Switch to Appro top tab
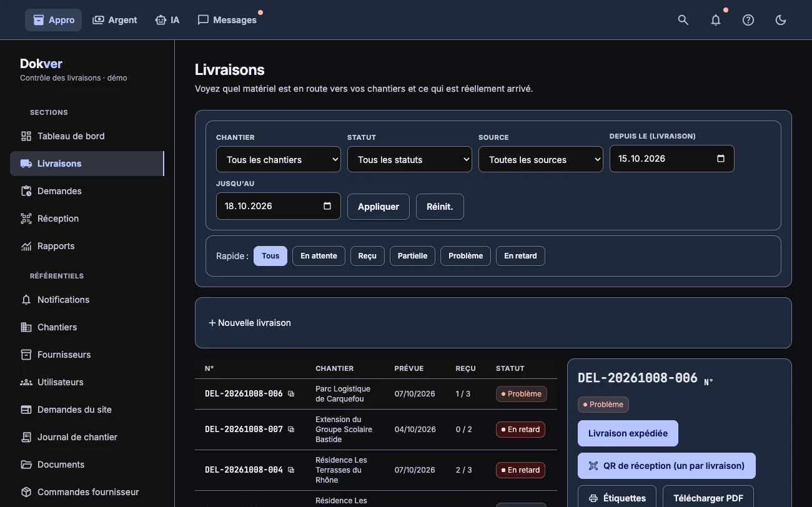The width and height of the screenshot is (812, 507). coord(53,20)
